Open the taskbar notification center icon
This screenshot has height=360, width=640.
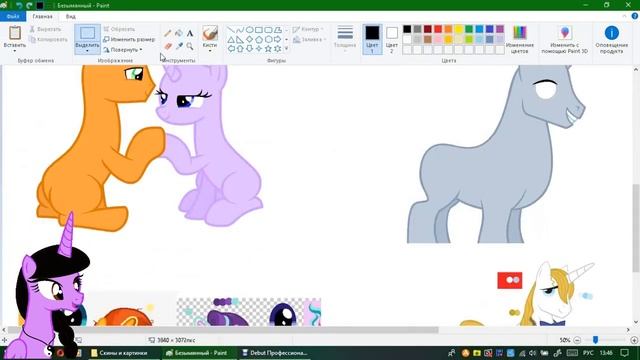coord(624,353)
